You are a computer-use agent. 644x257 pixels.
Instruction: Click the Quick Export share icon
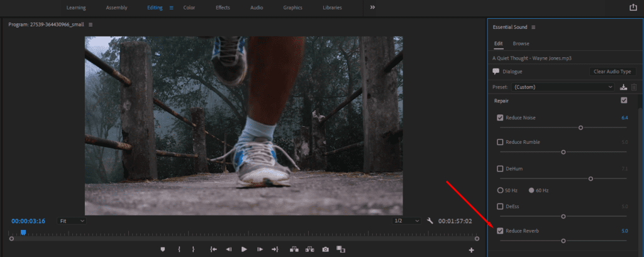pyautogui.click(x=633, y=8)
